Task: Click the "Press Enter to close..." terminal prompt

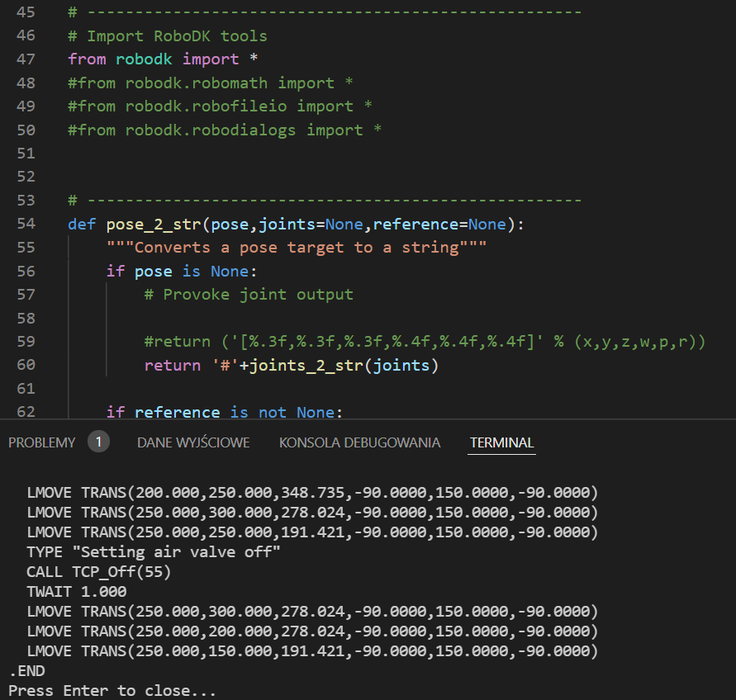Action: (112, 690)
